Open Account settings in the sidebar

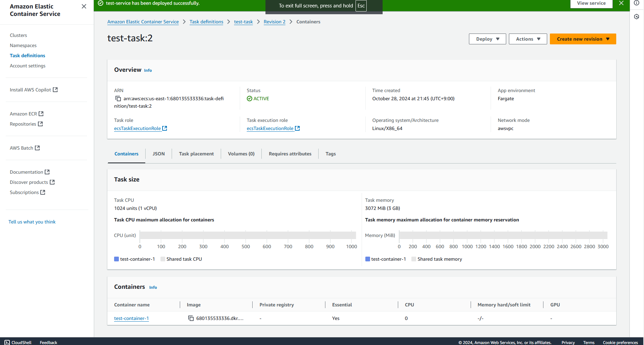[x=27, y=66]
